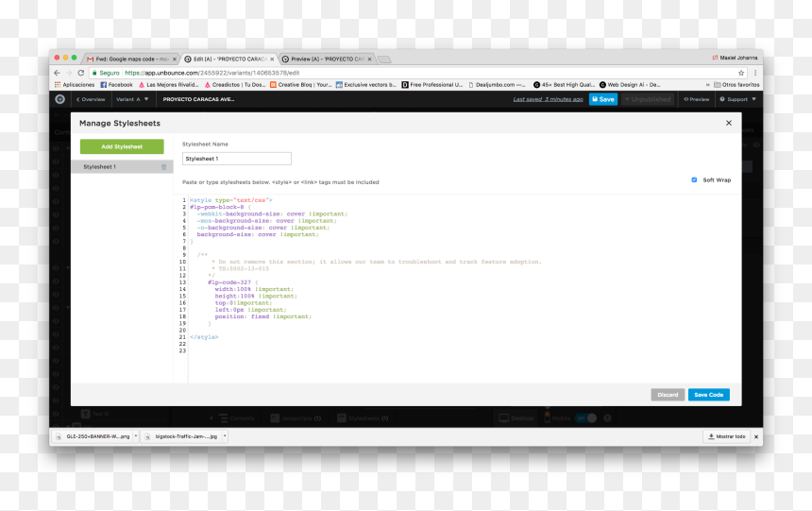The width and height of the screenshot is (812, 511).
Task: Click the help question mark icon
Action: [x=607, y=417]
